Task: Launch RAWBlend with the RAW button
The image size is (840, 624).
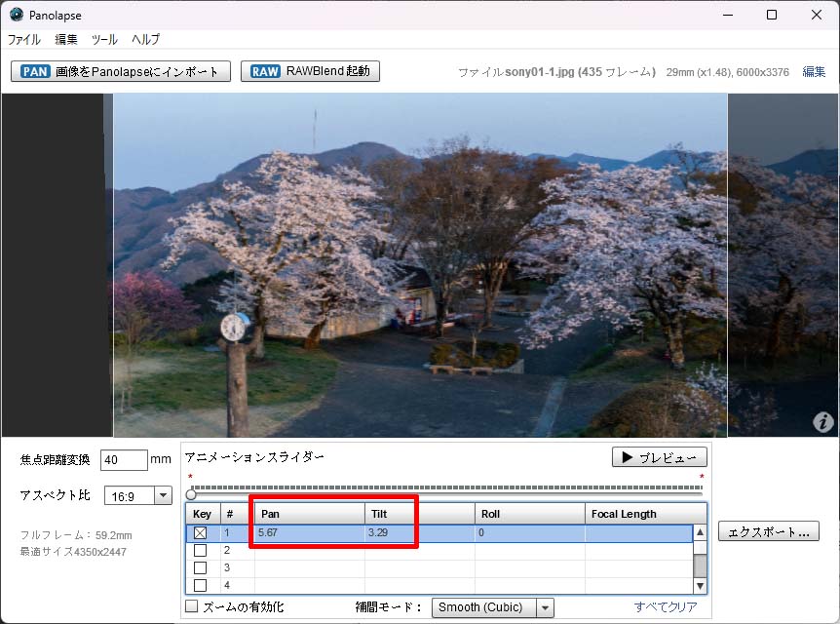Action: coord(310,71)
